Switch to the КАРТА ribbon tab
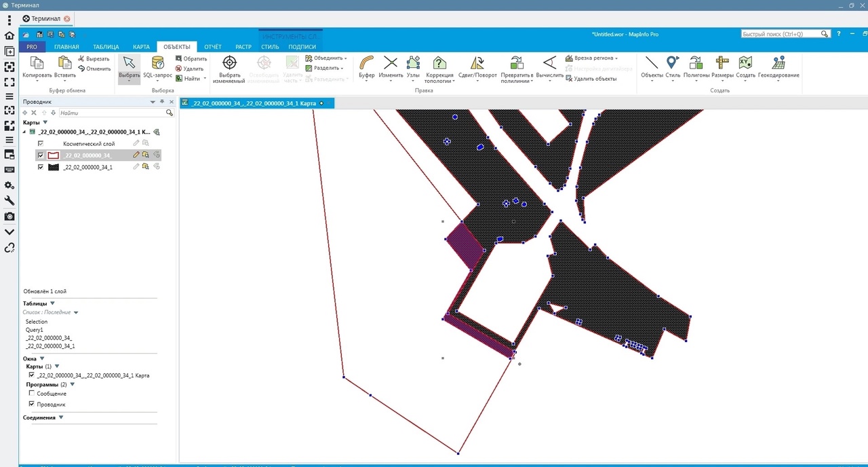 coord(141,47)
